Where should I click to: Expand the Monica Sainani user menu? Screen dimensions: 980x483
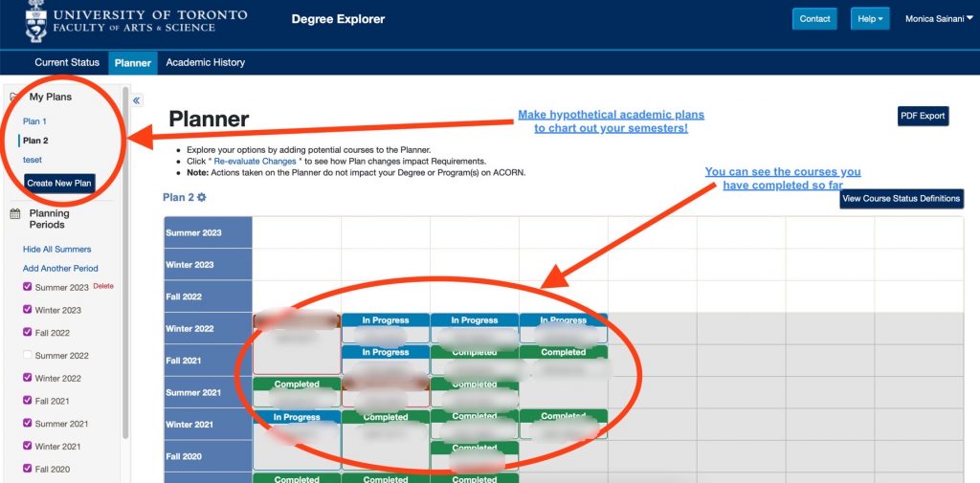[x=940, y=19]
